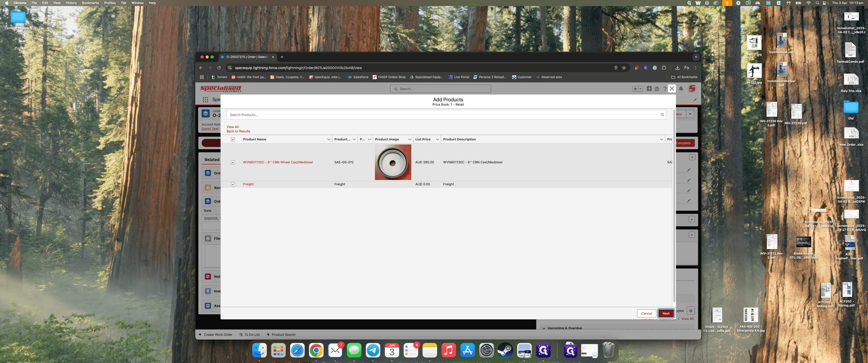Screen dimensions: 868x363
Task: Click the Cancel button
Action: point(646,314)
